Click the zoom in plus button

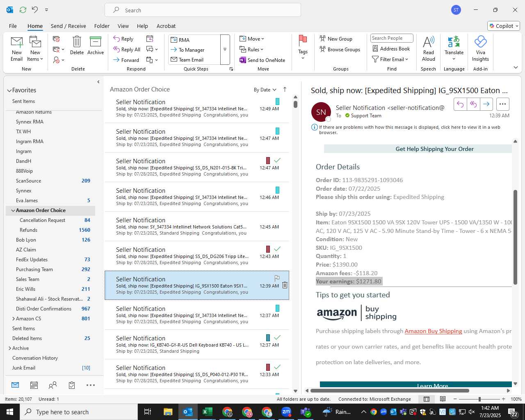point(503,399)
